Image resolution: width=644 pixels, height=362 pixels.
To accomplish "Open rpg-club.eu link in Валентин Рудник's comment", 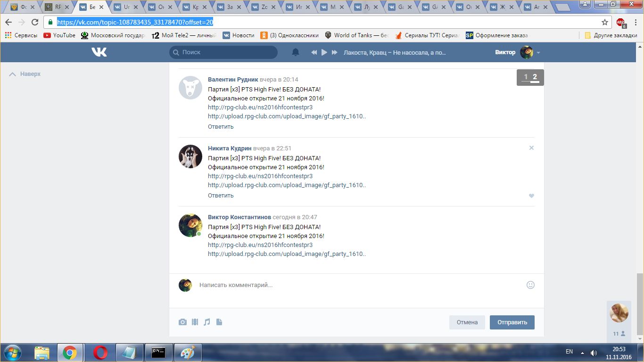I will pyautogui.click(x=260, y=107).
